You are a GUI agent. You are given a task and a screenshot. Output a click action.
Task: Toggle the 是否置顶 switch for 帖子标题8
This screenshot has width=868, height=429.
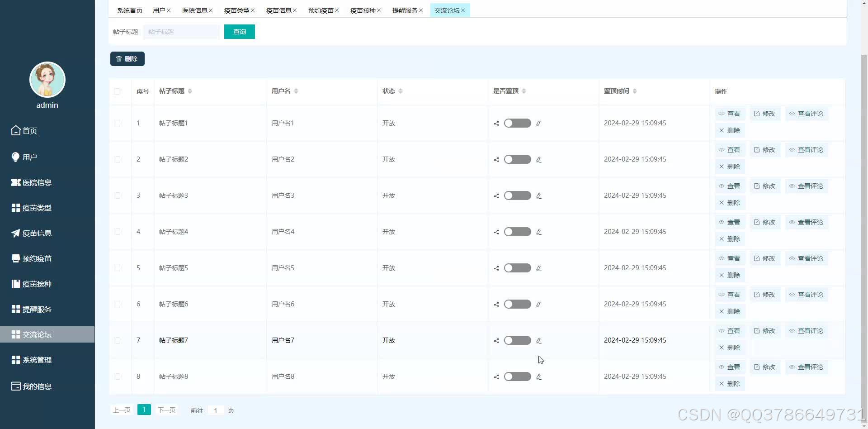tap(518, 377)
